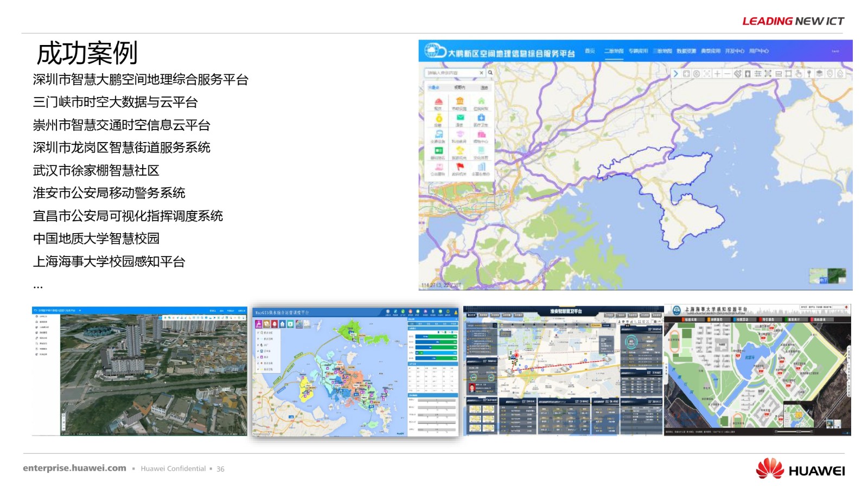
Task: Click the 淮安智慧警卫平台 title banner
Action: (565, 311)
